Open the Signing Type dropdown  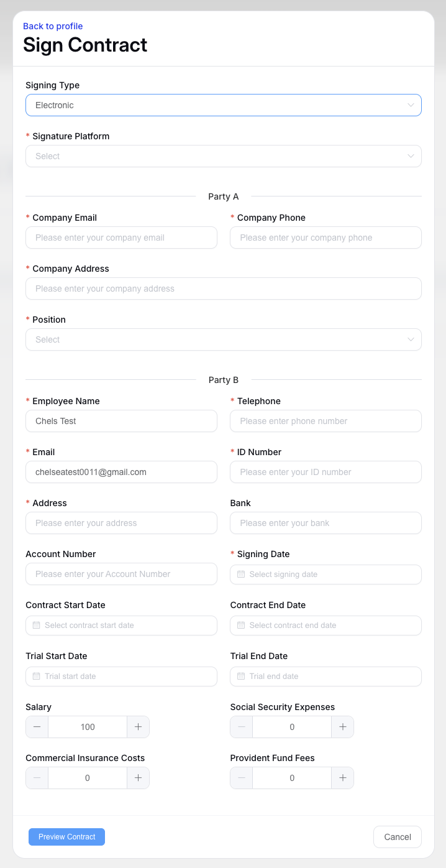click(224, 105)
